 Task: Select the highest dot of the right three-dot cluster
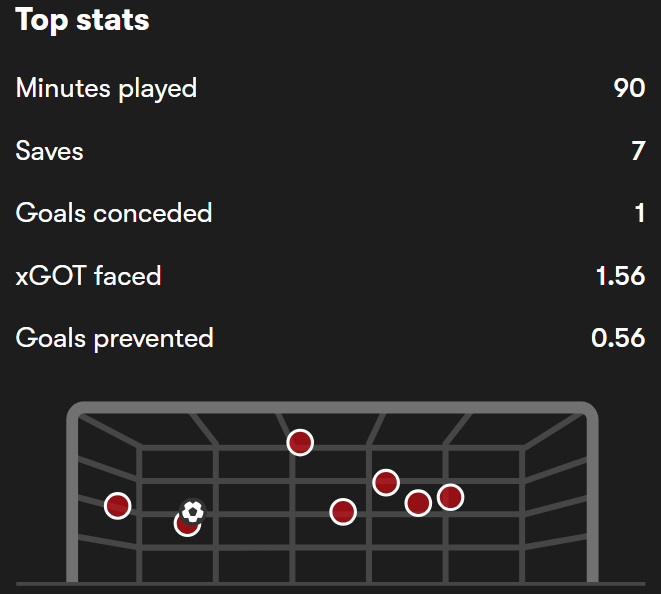click(386, 483)
